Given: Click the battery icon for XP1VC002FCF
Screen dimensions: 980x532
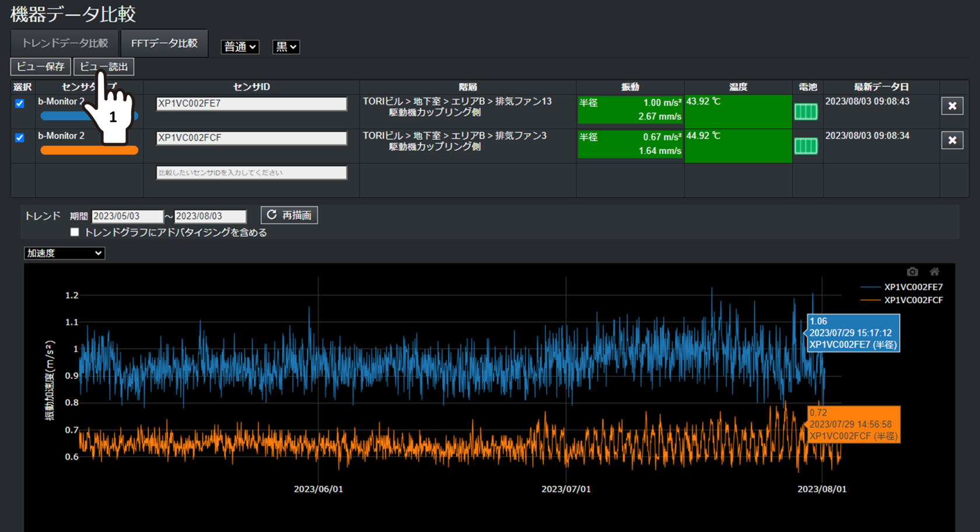Looking at the screenshot, I should point(806,146).
